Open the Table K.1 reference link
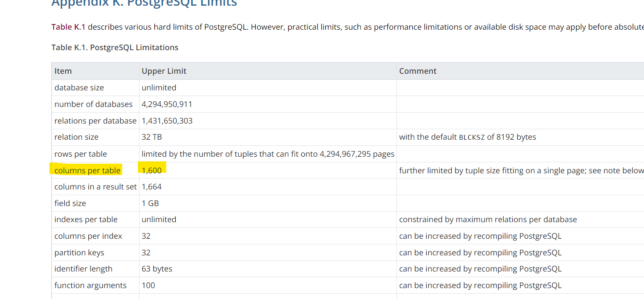The image size is (644, 299). coord(69,27)
